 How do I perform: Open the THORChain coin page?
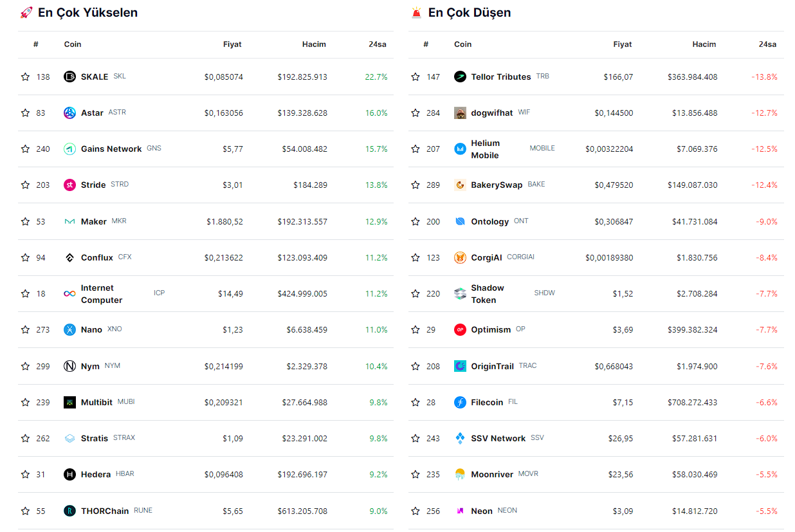(x=104, y=511)
